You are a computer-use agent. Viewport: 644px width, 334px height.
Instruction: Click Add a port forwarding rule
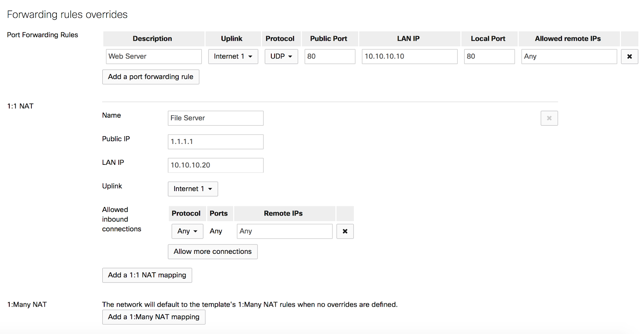[151, 77]
